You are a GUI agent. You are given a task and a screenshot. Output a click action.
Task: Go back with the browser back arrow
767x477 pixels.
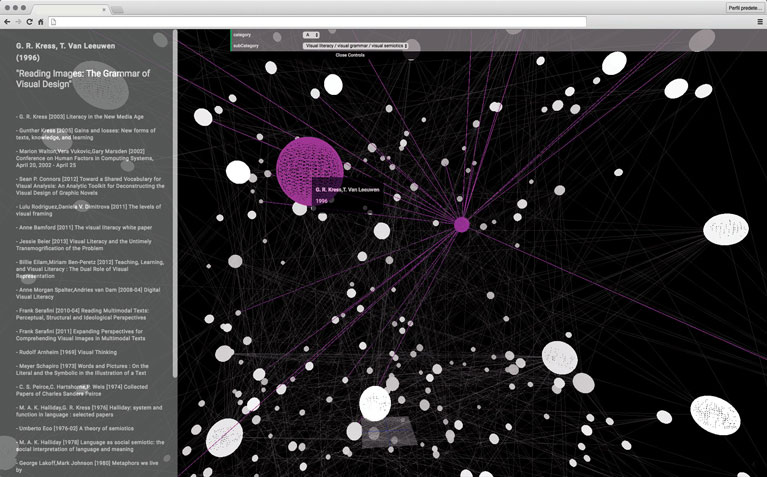[7, 22]
